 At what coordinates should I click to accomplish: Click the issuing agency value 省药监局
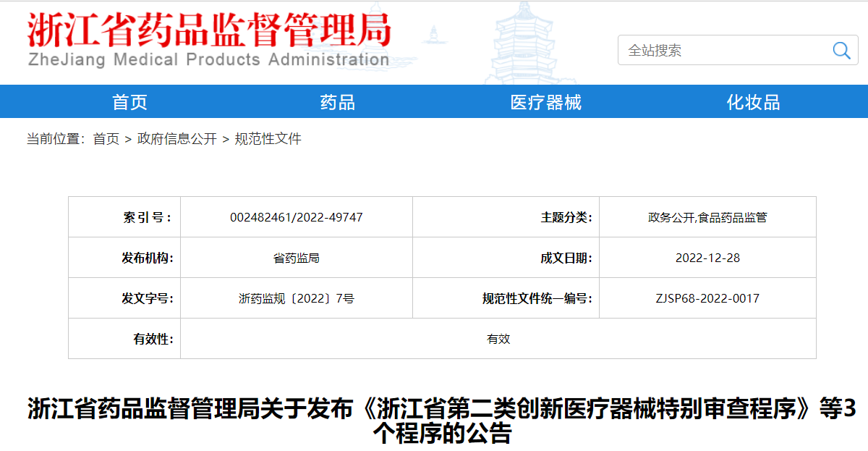pyautogui.click(x=297, y=258)
